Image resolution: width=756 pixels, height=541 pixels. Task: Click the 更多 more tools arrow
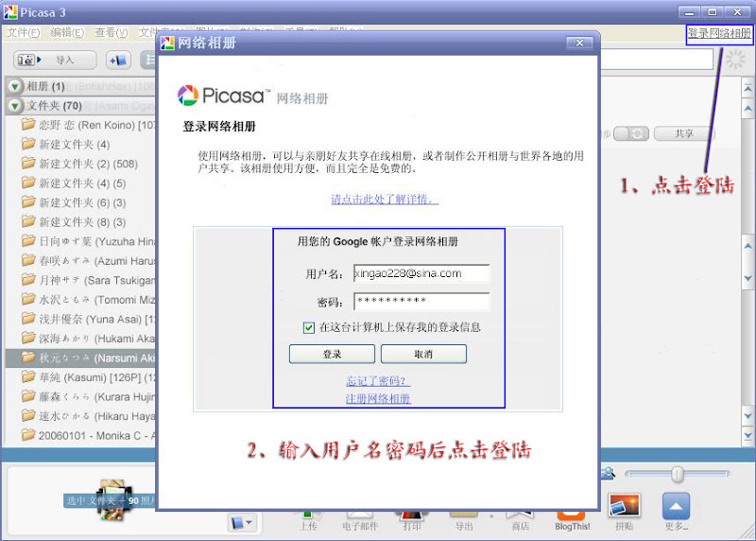[676, 513]
